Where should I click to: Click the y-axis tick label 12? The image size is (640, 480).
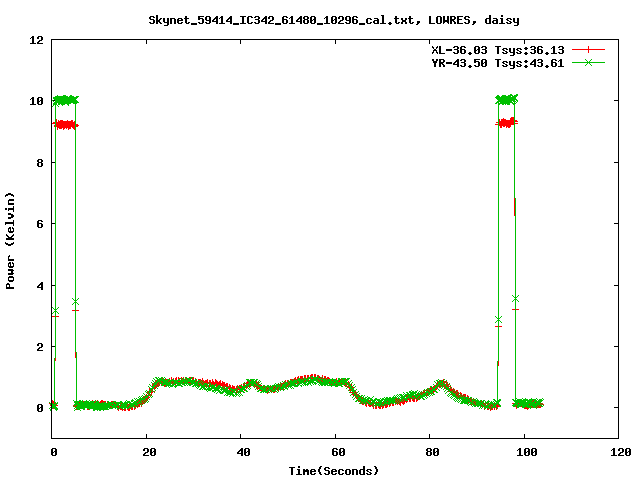click(36, 40)
